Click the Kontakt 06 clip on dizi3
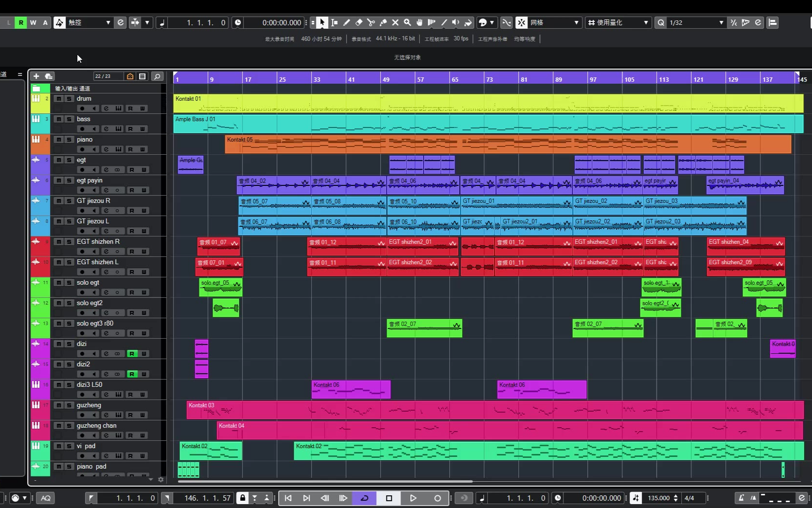The image size is (812, 508). click(x=351, y=390)
